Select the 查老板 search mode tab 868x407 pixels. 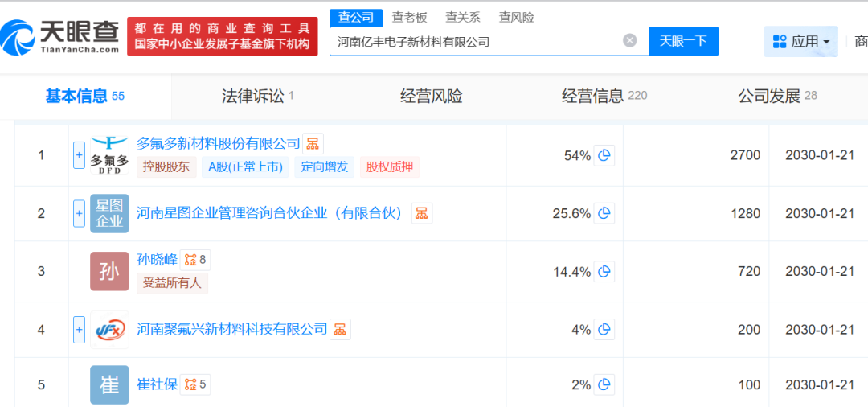tap(409, 17)
